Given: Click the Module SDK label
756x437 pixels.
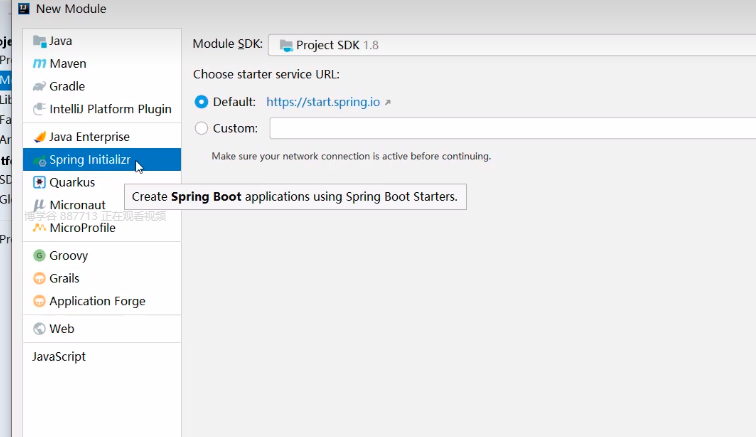Looking at the screenshot, I should coord(228,44).
